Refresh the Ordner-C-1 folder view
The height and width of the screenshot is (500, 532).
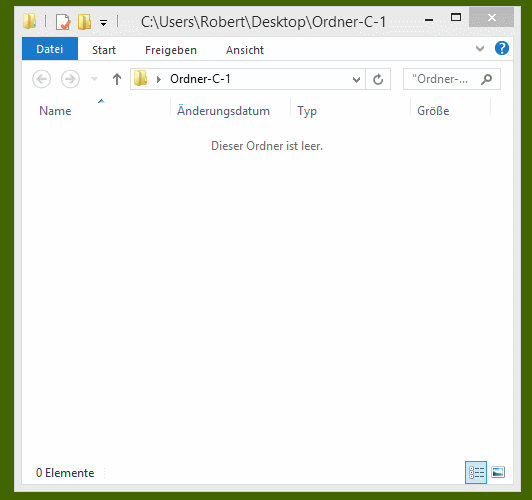pyautogui.click(x=378, y=79)
